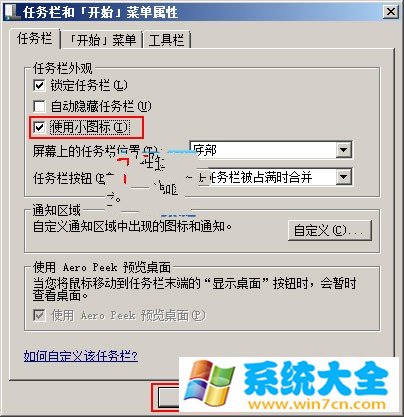Expand the 任务栏按钮 dropdown arrow

point(343,177)
